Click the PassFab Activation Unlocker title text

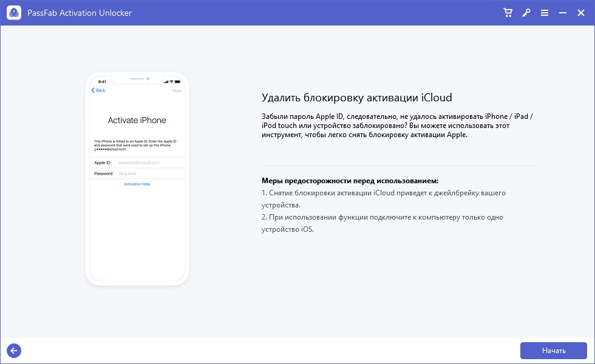click(x=80, y=13)
